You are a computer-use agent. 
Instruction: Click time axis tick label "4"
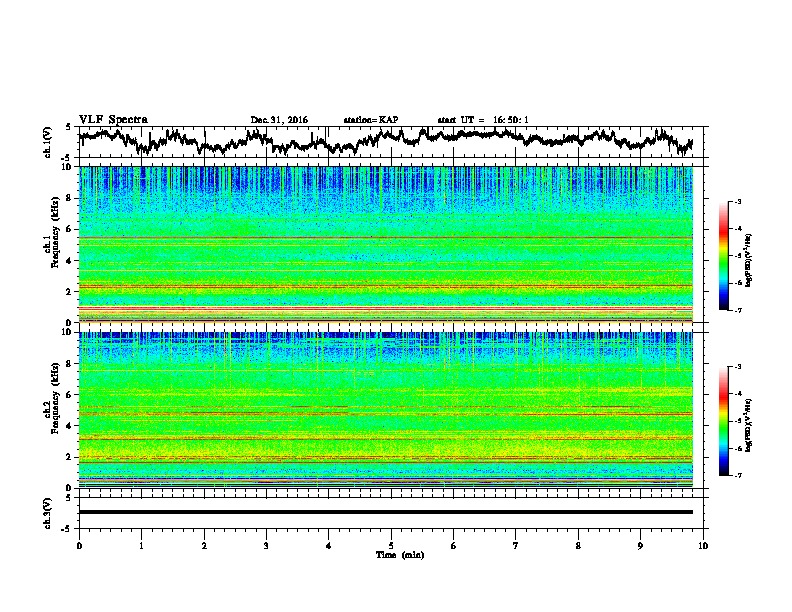pyautogui.click(x=329, y=546)
